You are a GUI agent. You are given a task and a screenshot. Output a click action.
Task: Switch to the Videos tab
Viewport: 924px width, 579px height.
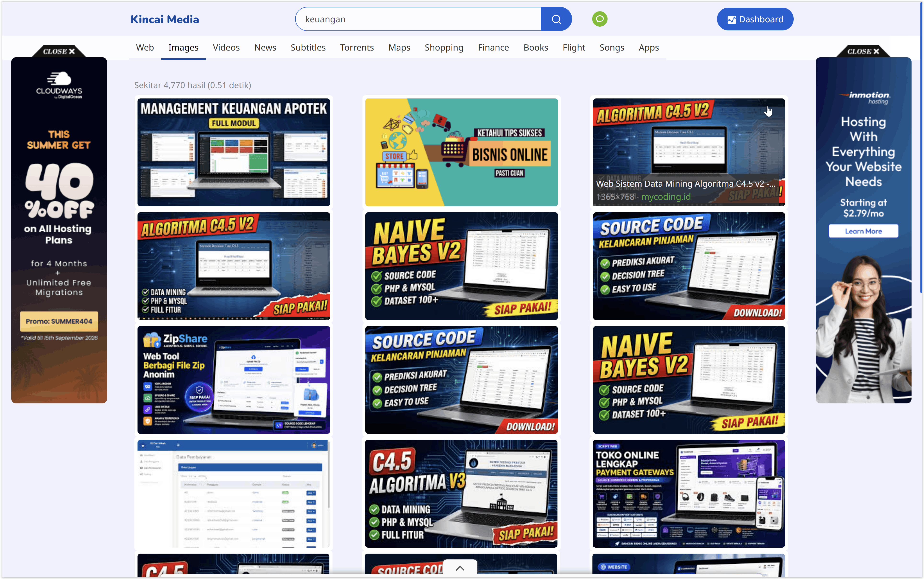226,47
